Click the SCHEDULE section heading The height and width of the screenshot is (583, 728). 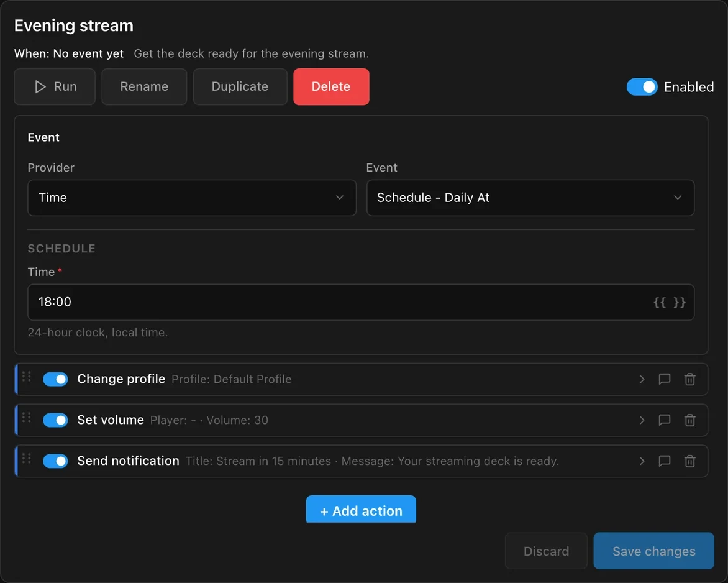[x=61, y=249]
